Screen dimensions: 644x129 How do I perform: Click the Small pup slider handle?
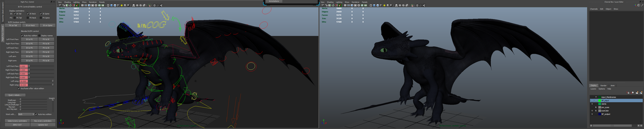(21, 99)
